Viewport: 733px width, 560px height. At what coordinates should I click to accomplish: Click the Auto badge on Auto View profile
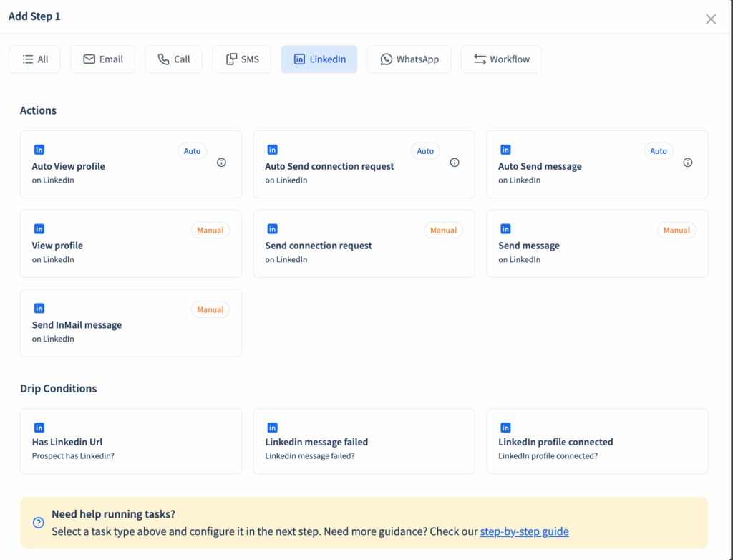pyautogui.click(x=192, y=151)
